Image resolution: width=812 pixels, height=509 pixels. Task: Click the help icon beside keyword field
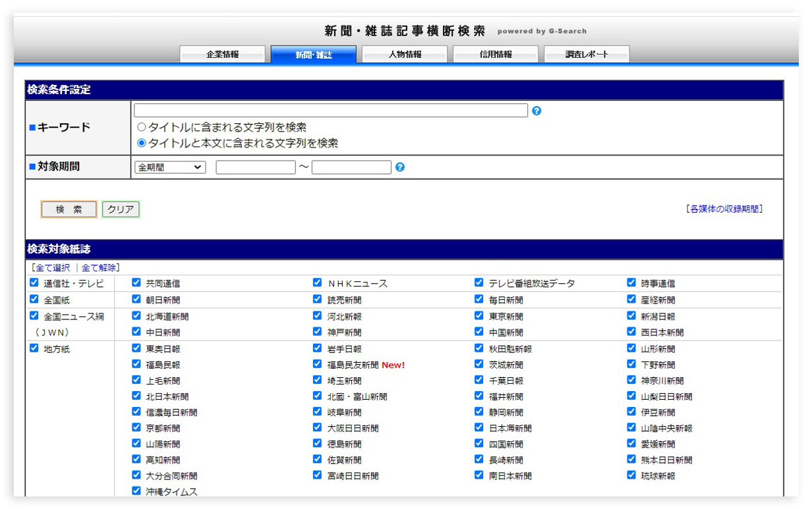(x=536, y=111)
